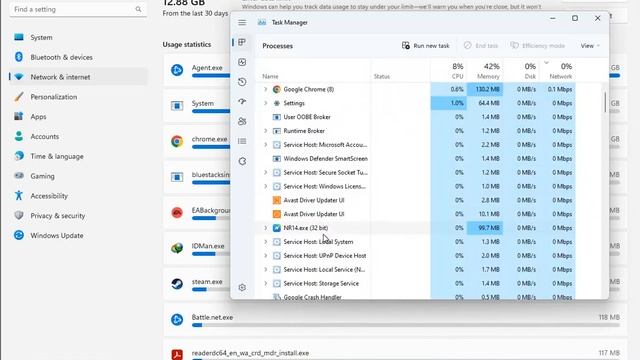This screenshot has width=640, height=360.
Task: Click the Personalization brush icon
Action: [x=19, y=97]
